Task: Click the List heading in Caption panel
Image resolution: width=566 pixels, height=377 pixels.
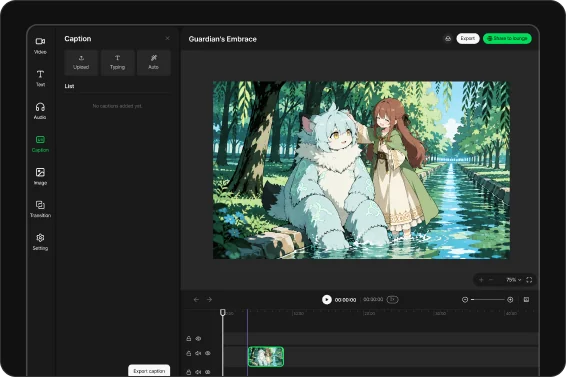Action: [69, 86]
